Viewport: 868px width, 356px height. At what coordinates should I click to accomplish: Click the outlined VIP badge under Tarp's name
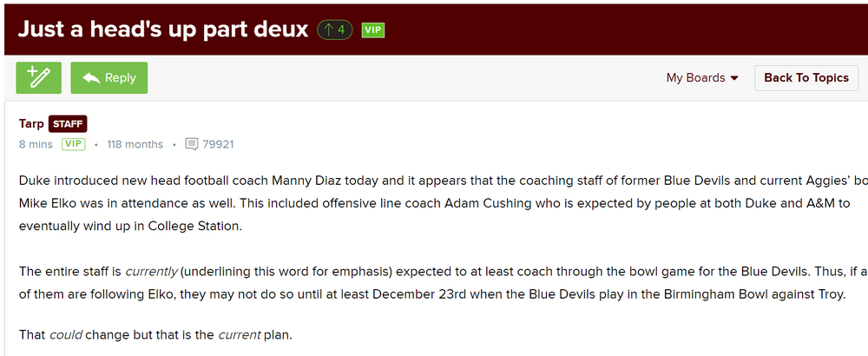click(x=73, y=144)
